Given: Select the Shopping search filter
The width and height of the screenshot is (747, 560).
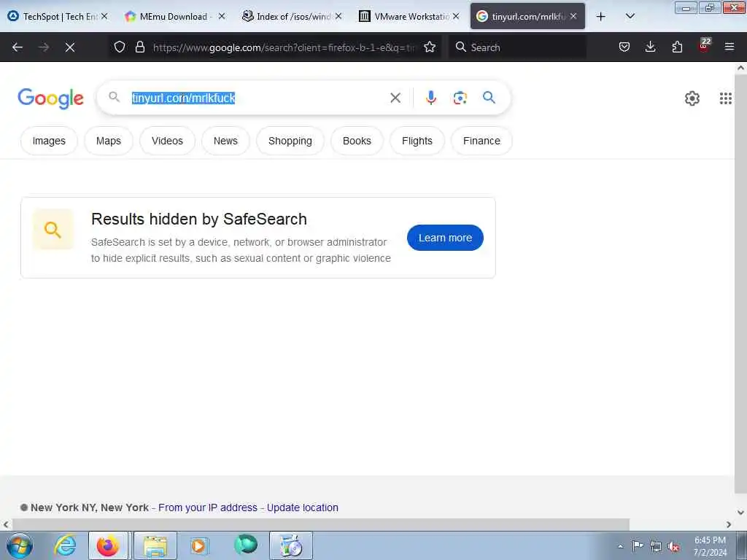Looking at the screenshot, I should 290,141.
